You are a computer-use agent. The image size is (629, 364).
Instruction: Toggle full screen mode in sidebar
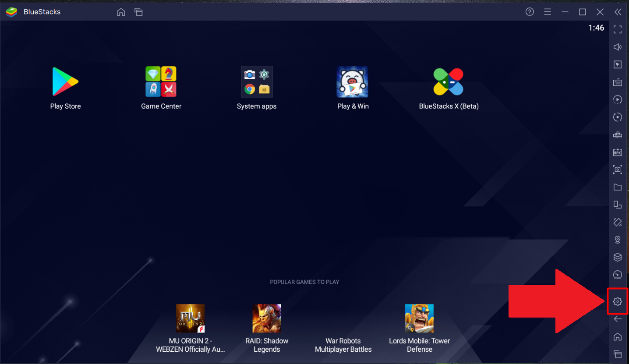[x=618, y=29]
